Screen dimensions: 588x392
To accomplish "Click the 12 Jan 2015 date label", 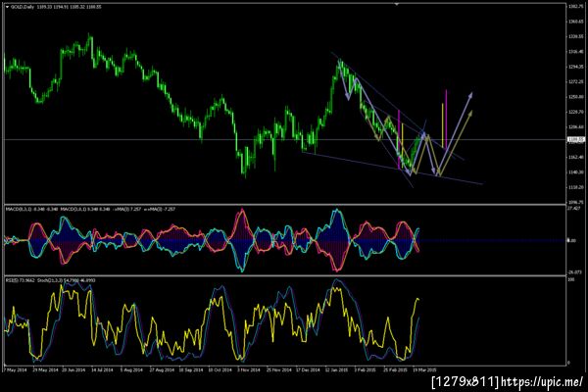I will click(x=336, y=369).
